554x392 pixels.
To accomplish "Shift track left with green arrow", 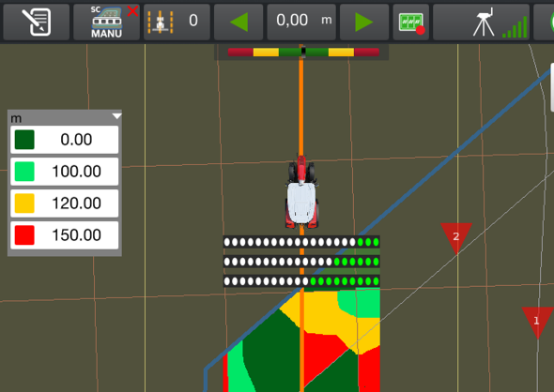I will coord(239,22).
